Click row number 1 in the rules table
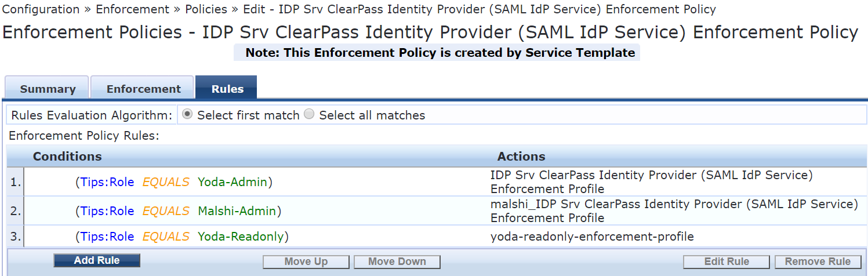This screenshot has width=868, height=276. [16, 182]
